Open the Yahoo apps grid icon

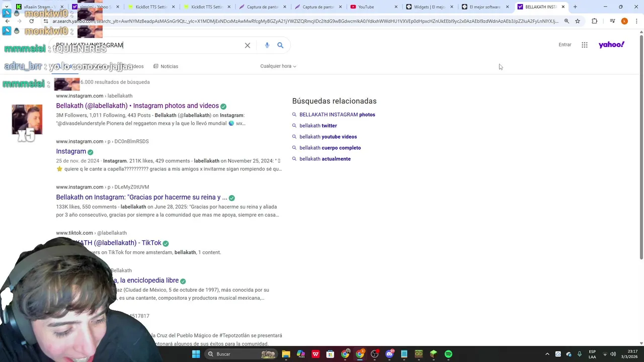(585, 45)
